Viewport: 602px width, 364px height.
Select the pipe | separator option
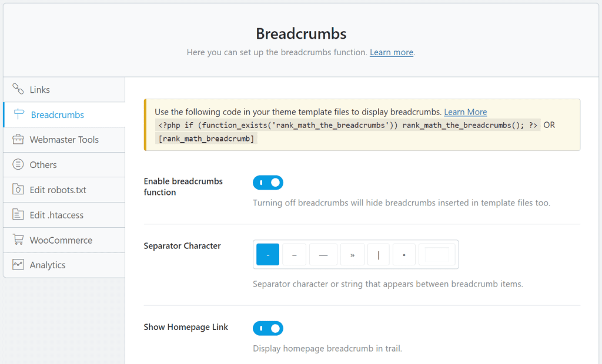[x=379, y=254]
